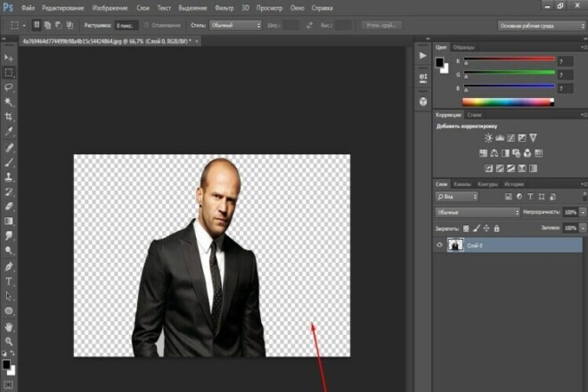Select the Pen tool
This screenshot has width=588, height=392.
(9, 266)
